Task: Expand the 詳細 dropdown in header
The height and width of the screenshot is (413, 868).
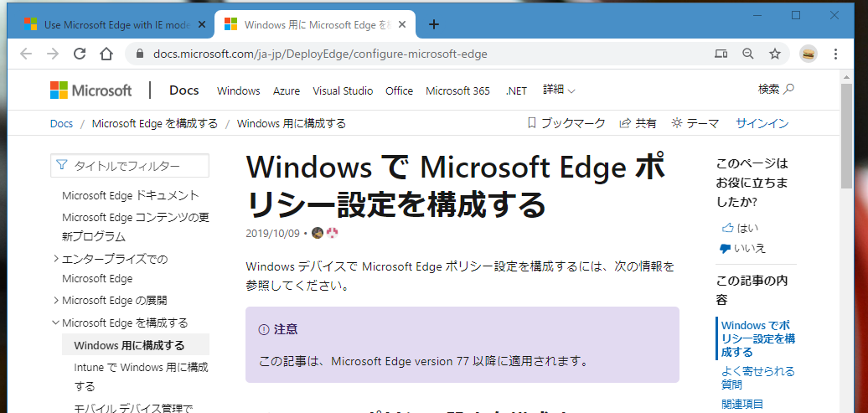Action: (559, 90)
